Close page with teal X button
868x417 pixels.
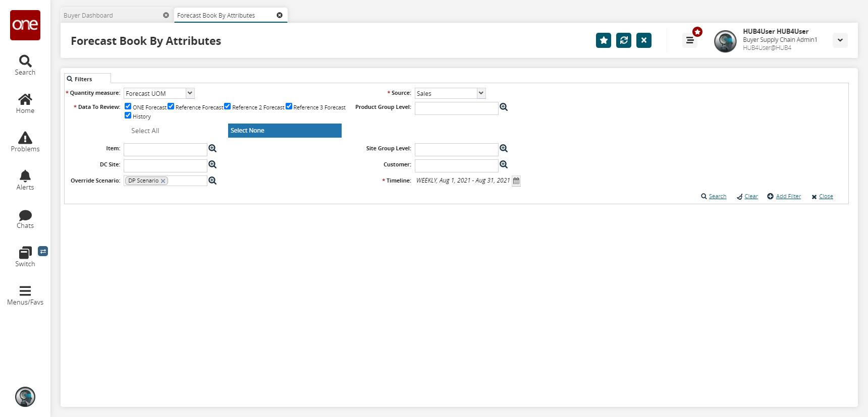point(644,40)
